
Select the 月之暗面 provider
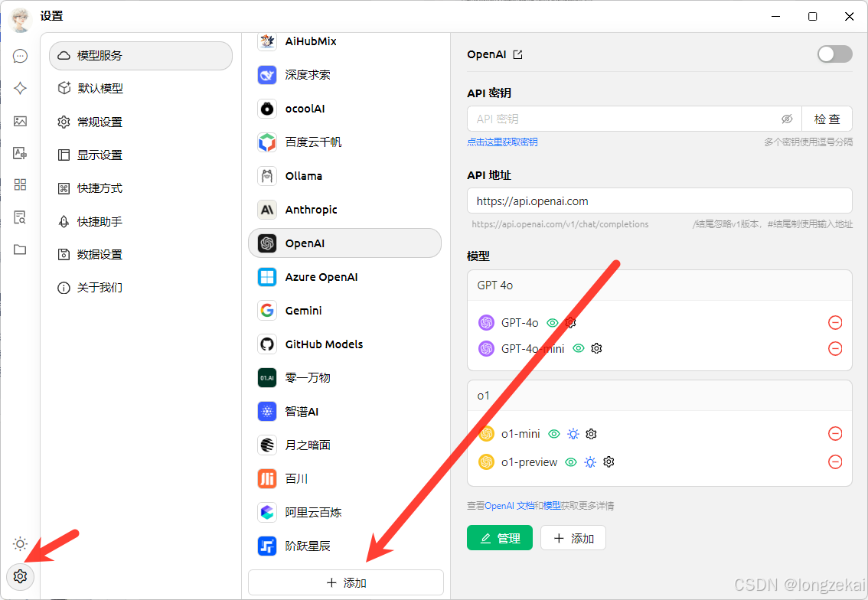point(345,445)
